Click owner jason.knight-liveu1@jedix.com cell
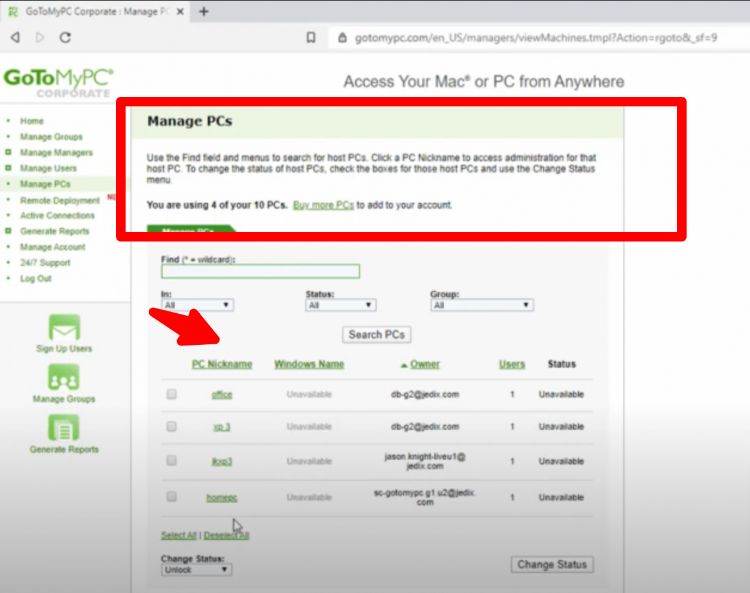750x593 pixels. tap(425, 461)
